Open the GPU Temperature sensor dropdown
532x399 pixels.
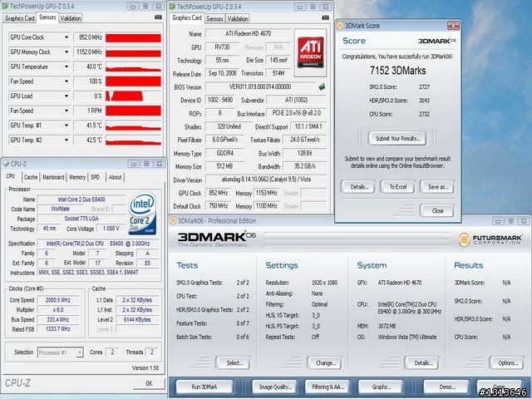66,66
